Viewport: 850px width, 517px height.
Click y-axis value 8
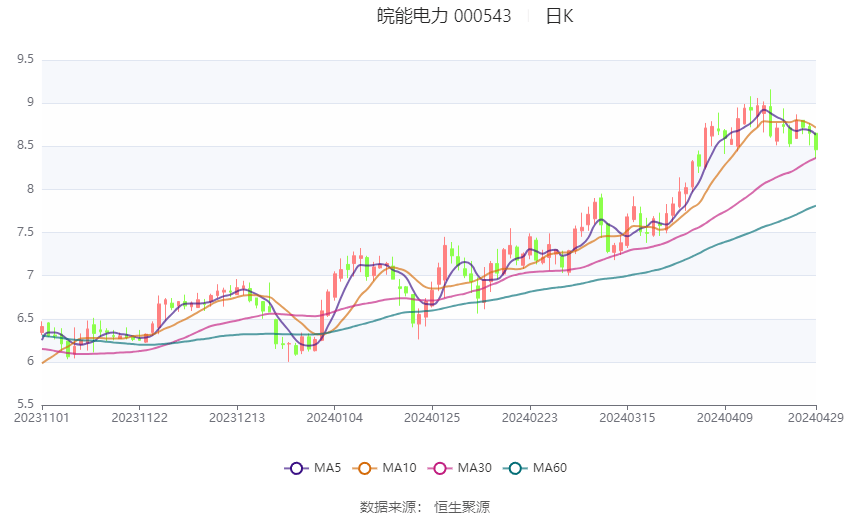click(x=30, y=189)
